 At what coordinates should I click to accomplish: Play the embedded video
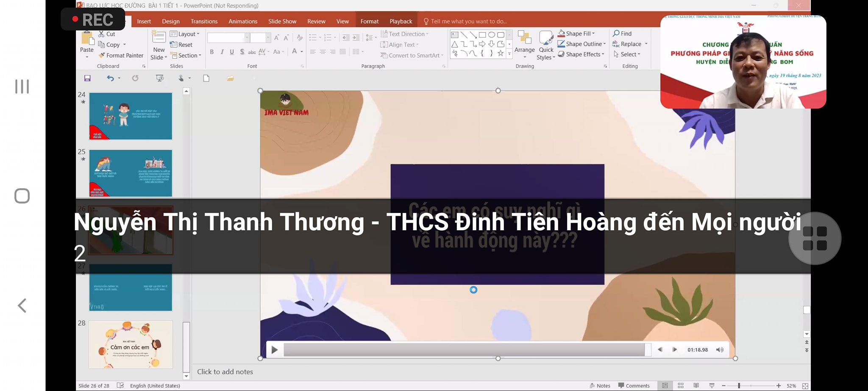click(274, 350)
